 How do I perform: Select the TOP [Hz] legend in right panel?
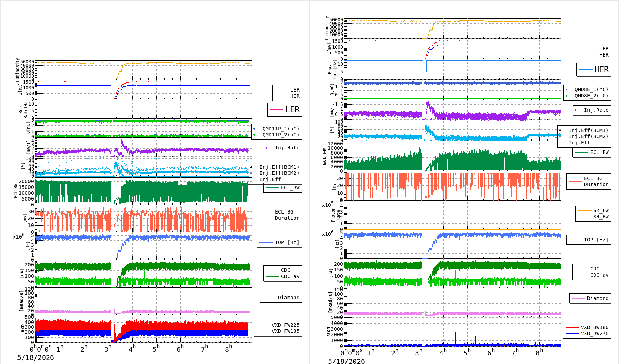pos(596,240)
